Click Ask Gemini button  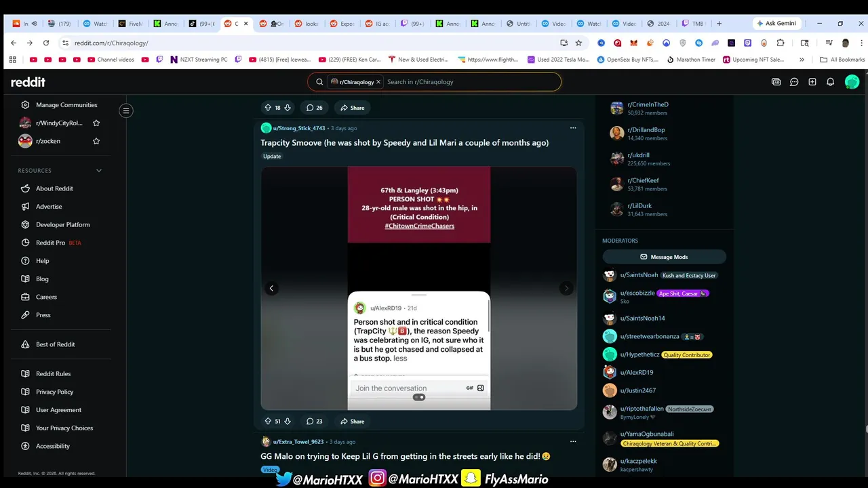coord(776,24)
